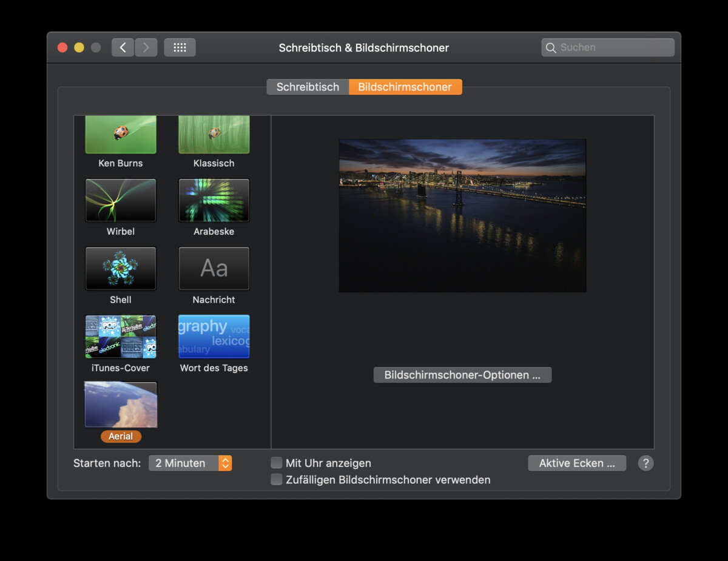Select the Shell screensaver
The image size is (728, 561).
[x=120, y=269]
